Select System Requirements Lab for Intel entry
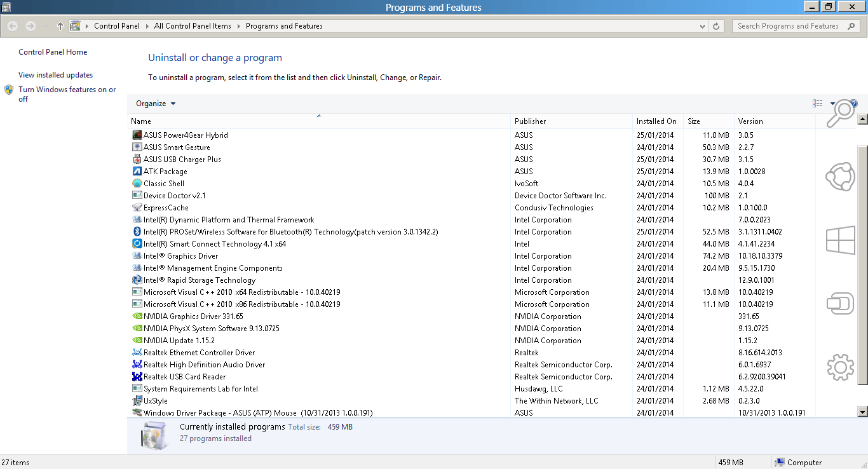This screenshot has height=469, width=868. (471, 389)
